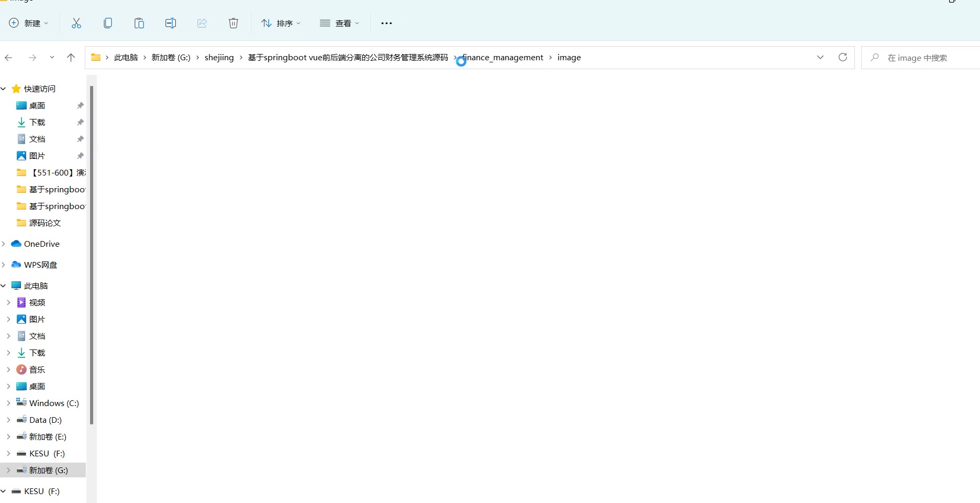
Task: Click the Share icon in toolbar
Action: (202, 23)
